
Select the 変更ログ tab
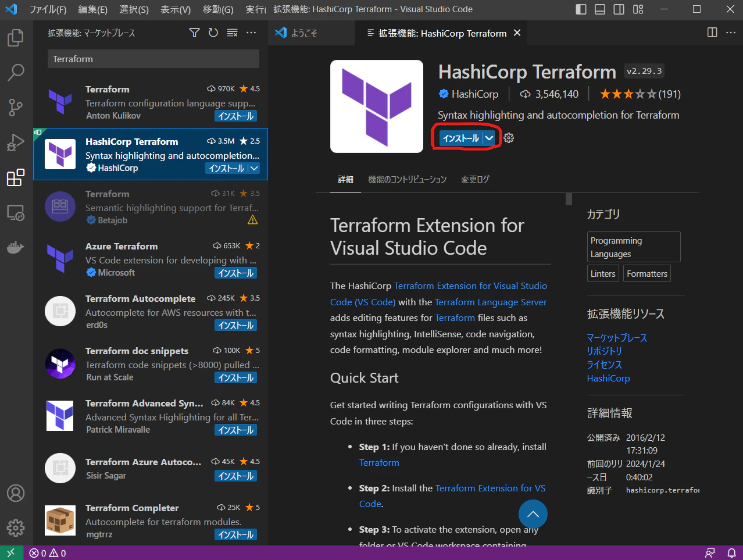tap(475, 180)
